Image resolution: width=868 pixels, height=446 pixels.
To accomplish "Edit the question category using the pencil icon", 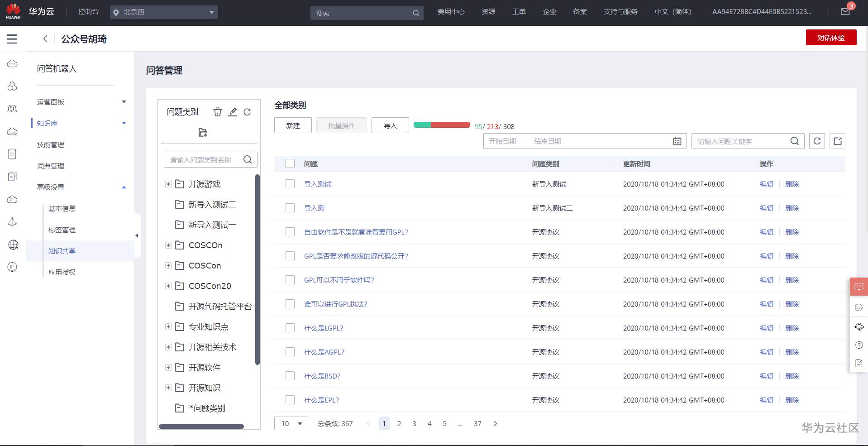I will [233, 112].
